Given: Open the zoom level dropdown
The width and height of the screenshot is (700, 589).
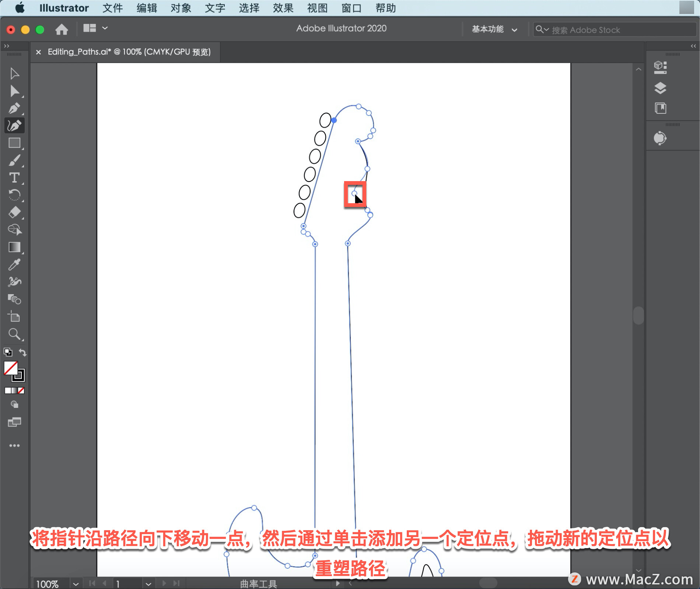Looking at the screenshot, I should pos(76,584).
